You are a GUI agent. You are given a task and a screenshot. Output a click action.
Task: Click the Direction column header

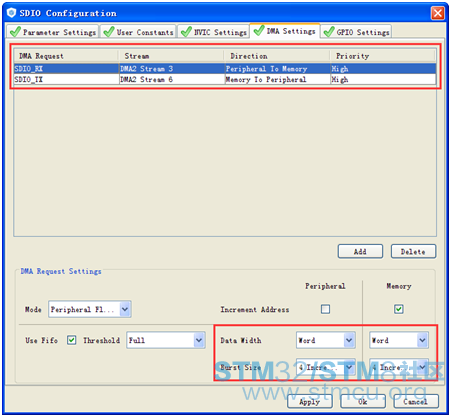point(277,56)
